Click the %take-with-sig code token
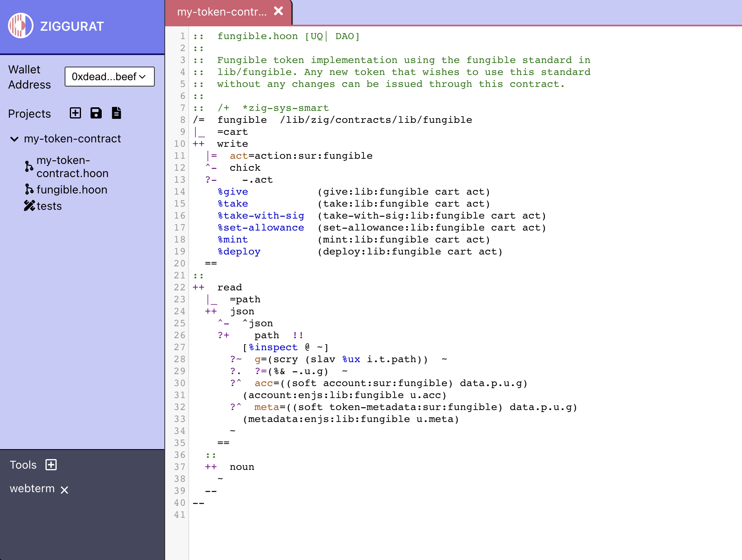The image size is (742, 560). (x=261, y=215)
